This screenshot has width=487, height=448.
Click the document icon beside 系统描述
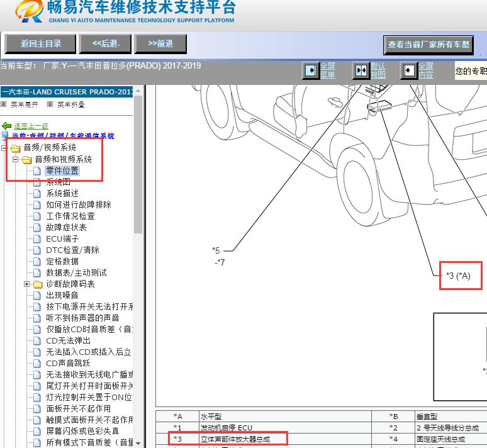coord(37,194)
